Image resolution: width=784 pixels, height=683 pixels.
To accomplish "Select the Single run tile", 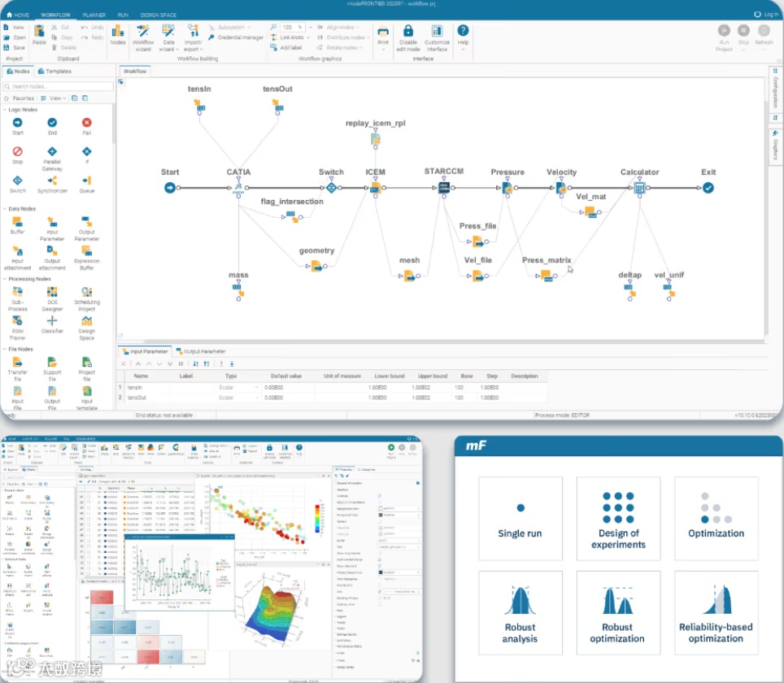I will [520, 518].
